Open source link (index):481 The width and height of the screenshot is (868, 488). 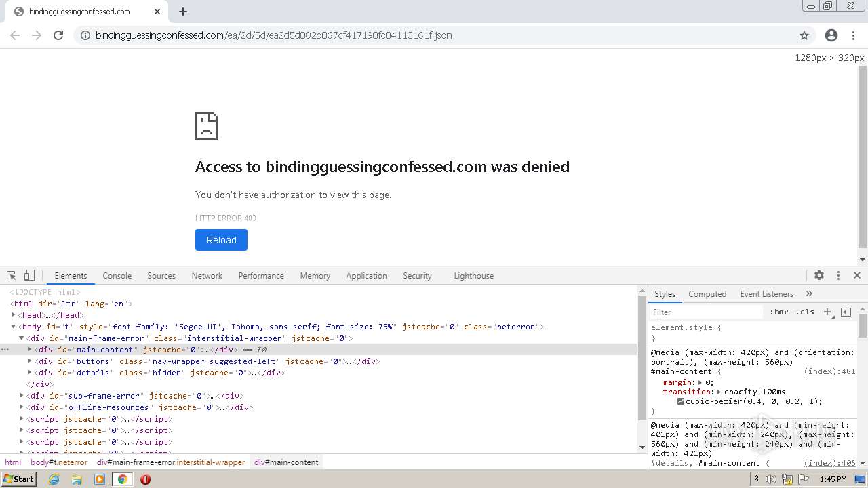[829, 371]
